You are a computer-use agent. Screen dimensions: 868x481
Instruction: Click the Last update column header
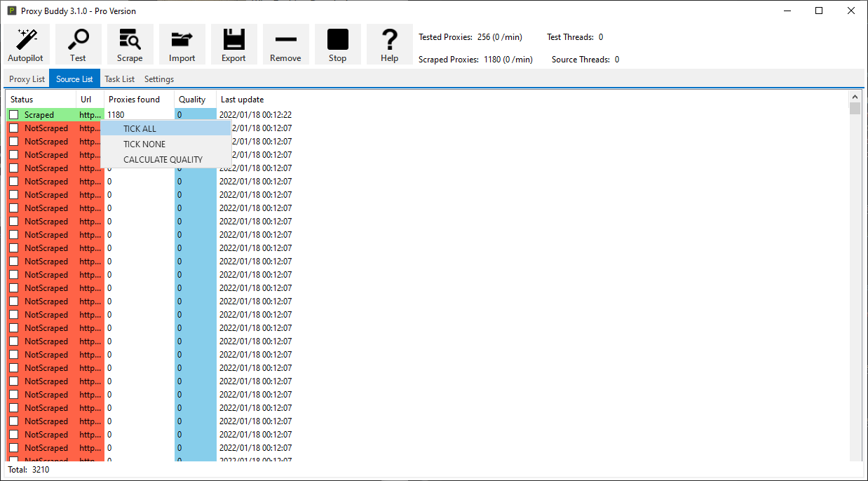tap(243, 100)
